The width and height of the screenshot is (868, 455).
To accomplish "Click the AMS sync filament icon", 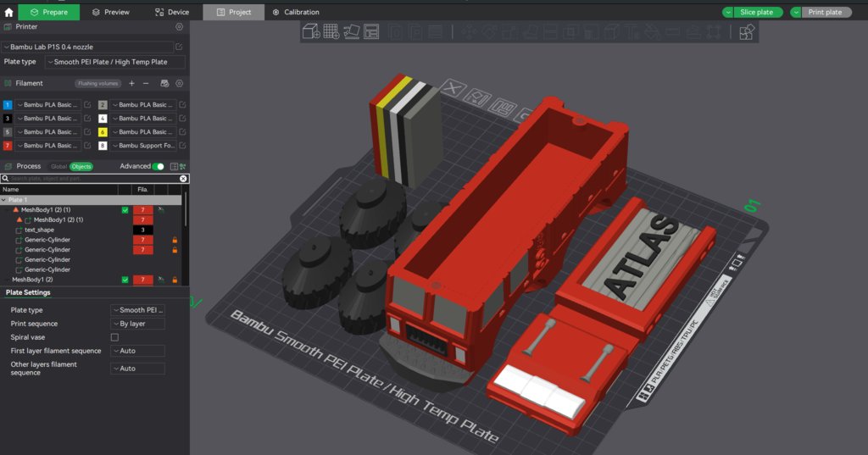I will [x=164, y=84].
